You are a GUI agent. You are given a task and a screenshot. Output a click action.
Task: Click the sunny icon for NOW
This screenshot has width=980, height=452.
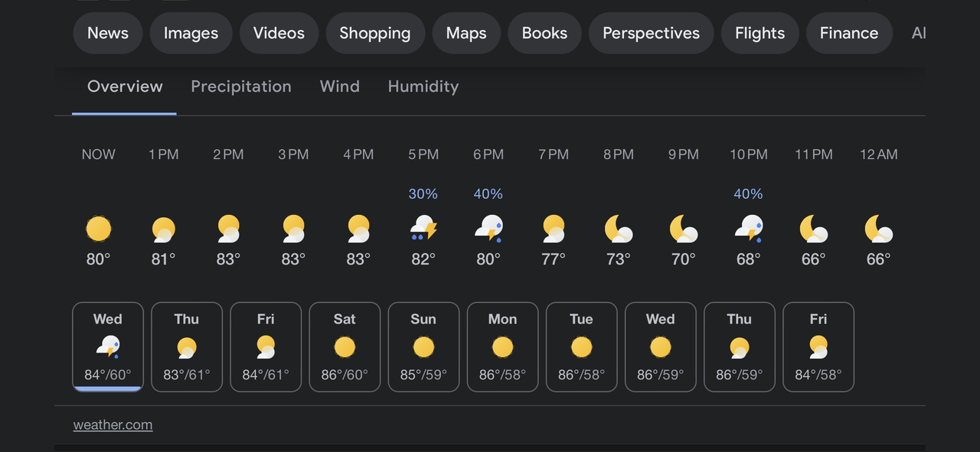click(98, 229)
